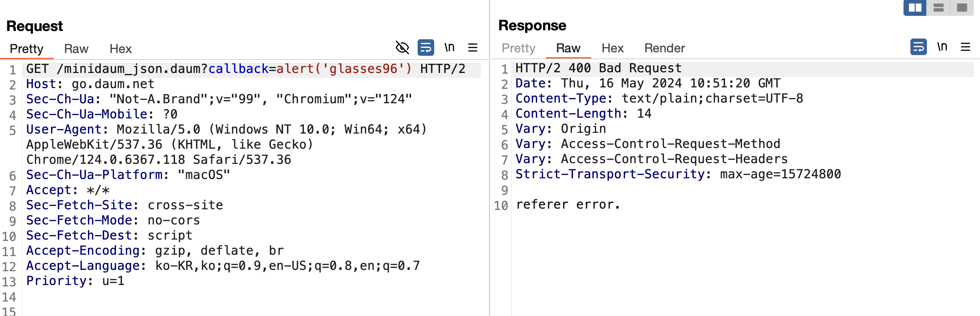The width and height of the screenshot is (980, 316).
Task: Switch Request view to Hex tab
Action: (120, 49)
